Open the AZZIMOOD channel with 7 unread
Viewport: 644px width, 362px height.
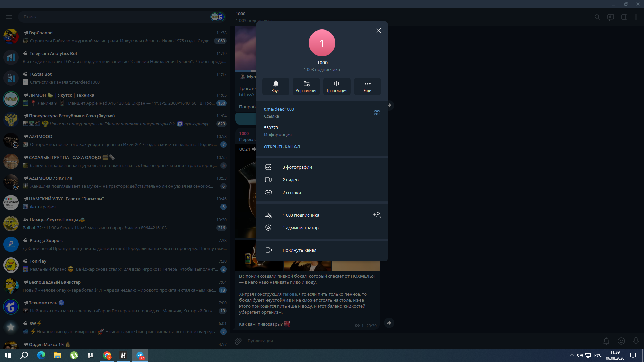115,140
